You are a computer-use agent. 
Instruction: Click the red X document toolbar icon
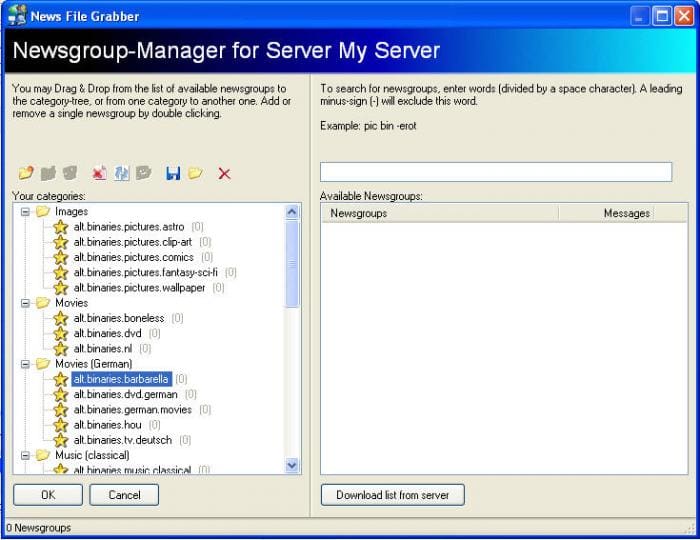[x=99, y=173]
